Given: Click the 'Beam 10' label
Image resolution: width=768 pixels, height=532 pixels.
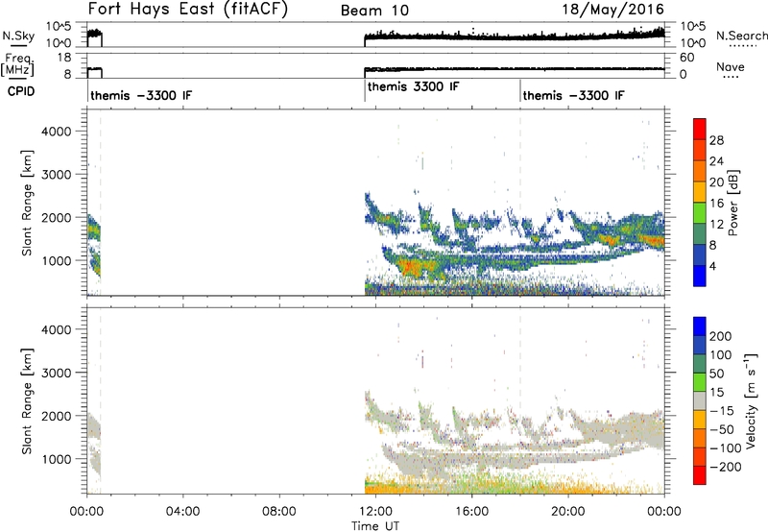Looking at the screenshot, I should tap(374, 11).
